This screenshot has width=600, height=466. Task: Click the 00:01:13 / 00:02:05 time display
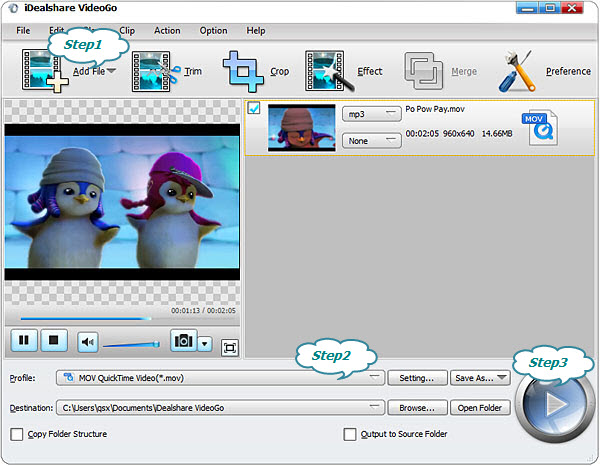[203, 310]
